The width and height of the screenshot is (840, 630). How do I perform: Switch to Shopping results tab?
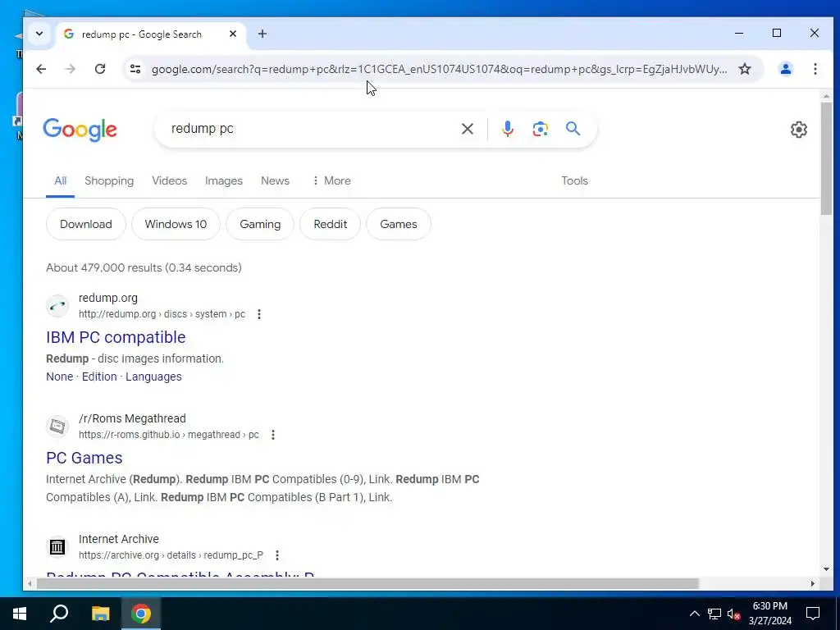point(109,181)
